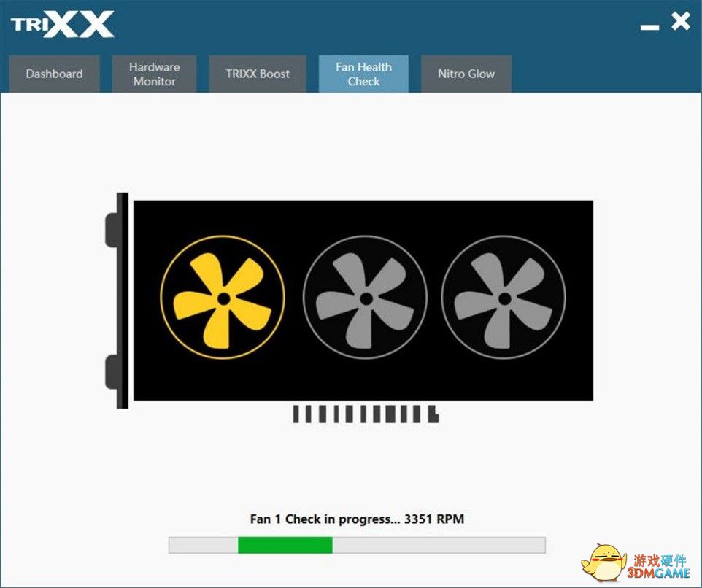Select the Fan Health Check tab
702x588 pixels.
363,74
